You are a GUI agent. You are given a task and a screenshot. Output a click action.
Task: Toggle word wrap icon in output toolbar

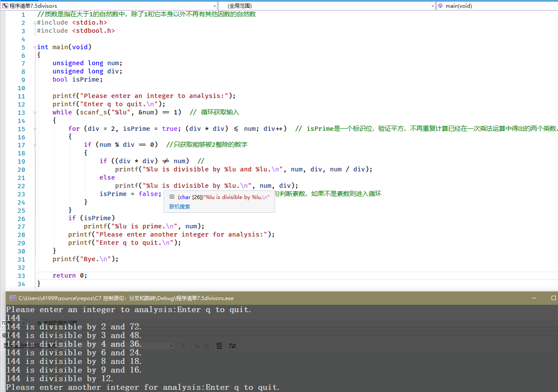pos(232,345)
